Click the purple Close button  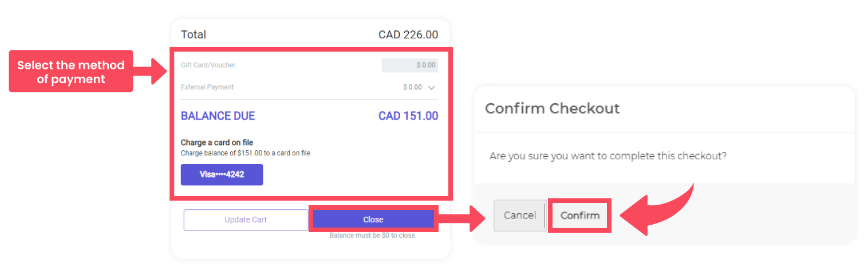coord(373,220)
